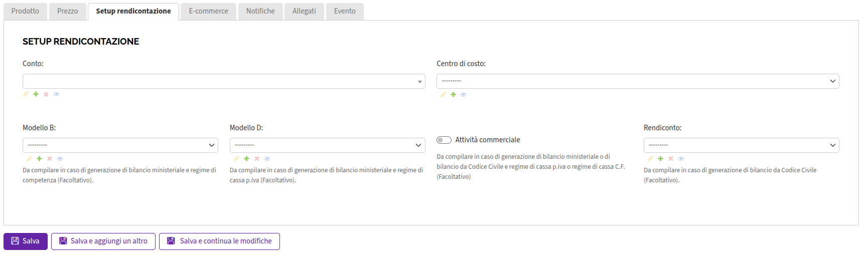This screenshot has width=868, height=257.
Task: Click the red delete icon under Modello D
Action: pyautogui.click(x=257, y=159)
